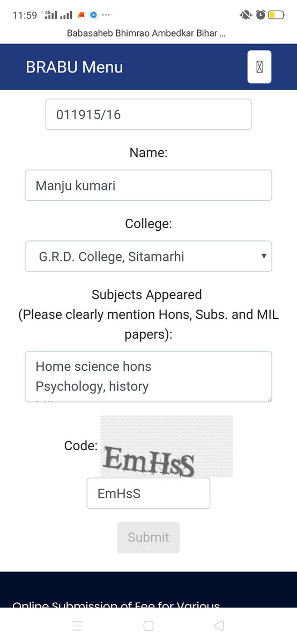Viewport: 297px width, 644px height.
Task: Open the BRABU hamburger menu toggle
Action: pyautogui.click(x=259, y=67)
